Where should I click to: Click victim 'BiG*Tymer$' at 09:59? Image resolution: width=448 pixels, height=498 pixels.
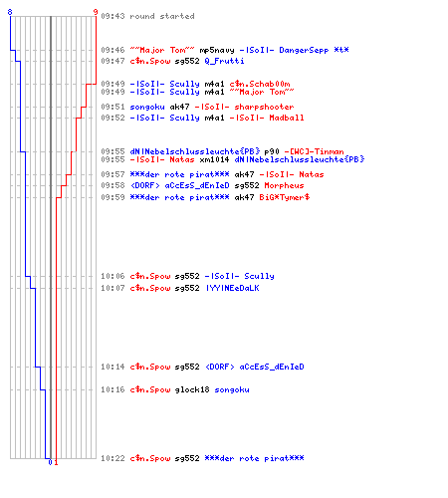(285, 197)
